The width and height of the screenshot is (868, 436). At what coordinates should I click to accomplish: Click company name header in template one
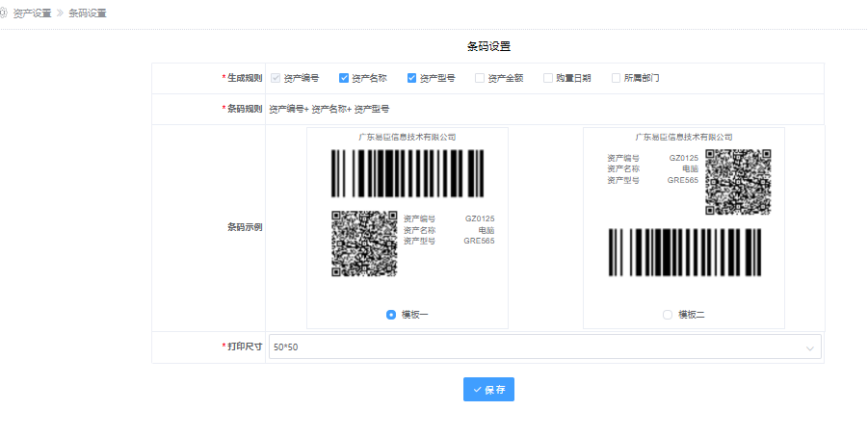(x=408, y=137)
